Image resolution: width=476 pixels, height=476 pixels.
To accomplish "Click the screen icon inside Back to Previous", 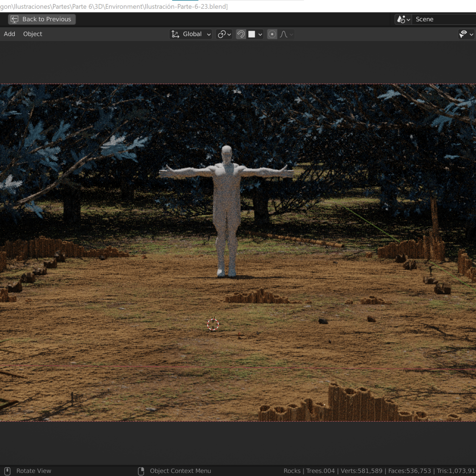I will tap(15, 19).
